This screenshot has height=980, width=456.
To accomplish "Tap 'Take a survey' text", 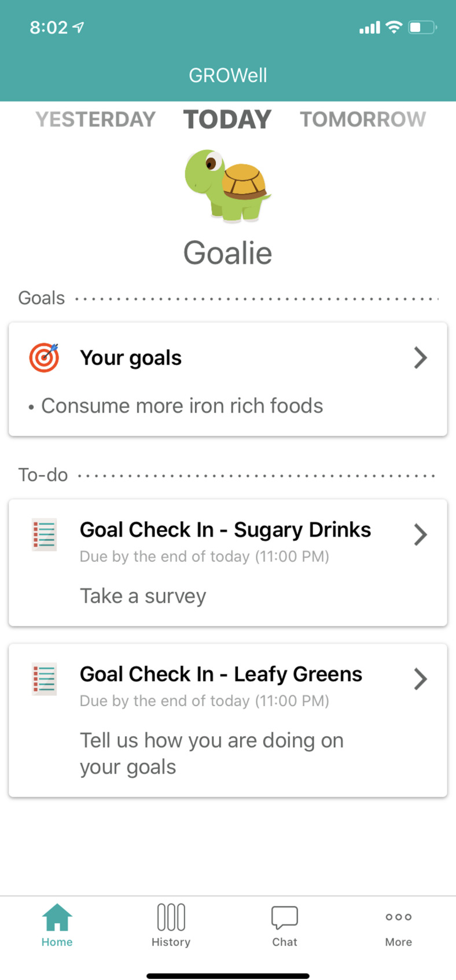I will tap(143, 596).
